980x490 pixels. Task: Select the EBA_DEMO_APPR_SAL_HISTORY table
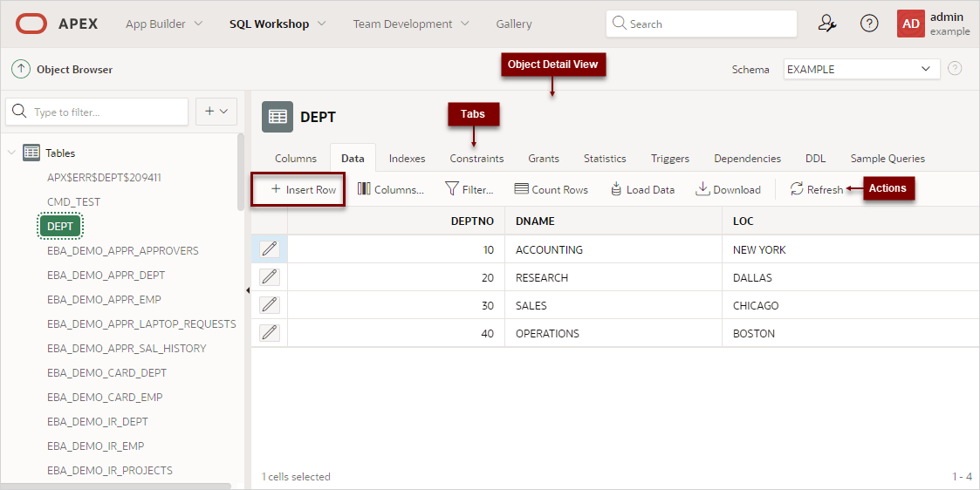127,348
